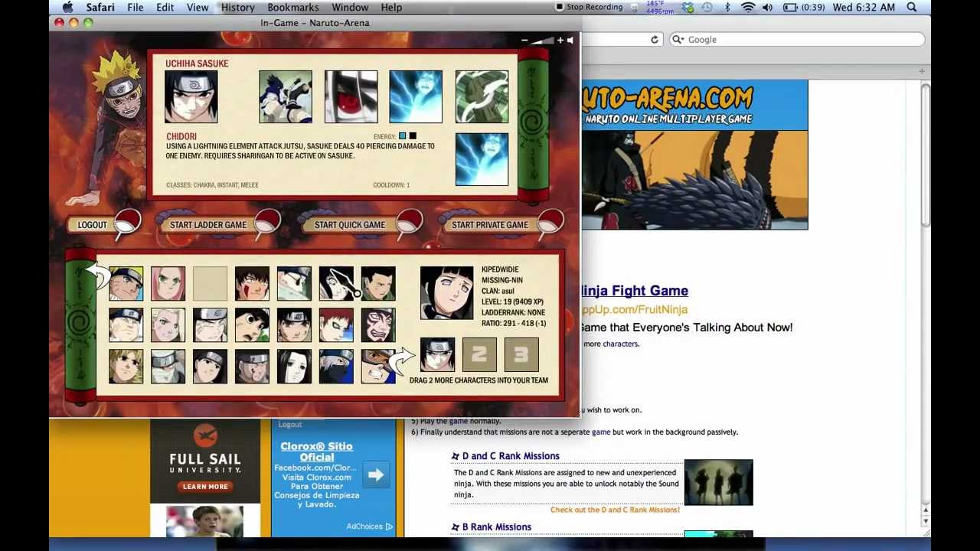Viewport: 980px width, 551px height.
Task: Open 'Check out the D and C Rank Missions!'
Action: [615, 510]
